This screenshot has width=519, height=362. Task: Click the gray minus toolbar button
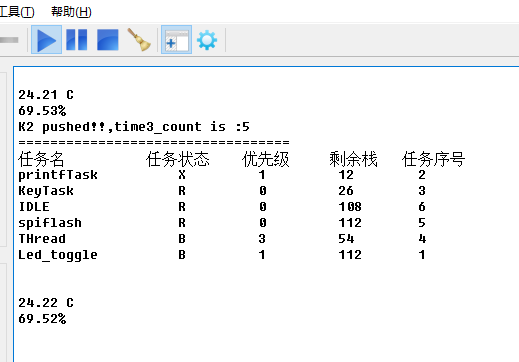click(x=9, y=40)
